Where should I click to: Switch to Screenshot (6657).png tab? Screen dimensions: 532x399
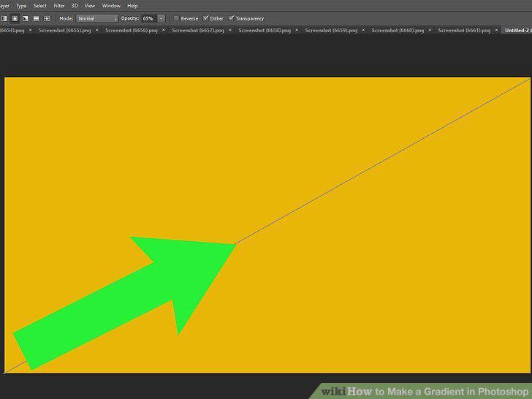[x=198, y=30]
